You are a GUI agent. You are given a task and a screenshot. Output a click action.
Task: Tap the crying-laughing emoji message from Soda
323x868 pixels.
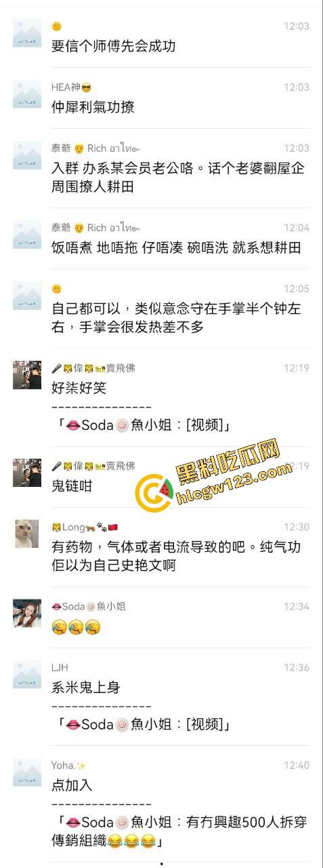coord(77,627)
